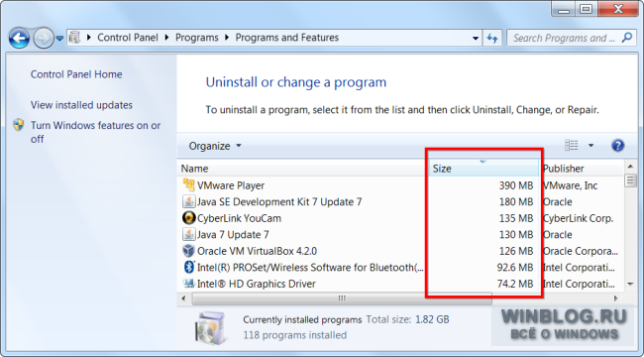
Task: Go back with the blue Back arrow
Action: coord(19,39)
